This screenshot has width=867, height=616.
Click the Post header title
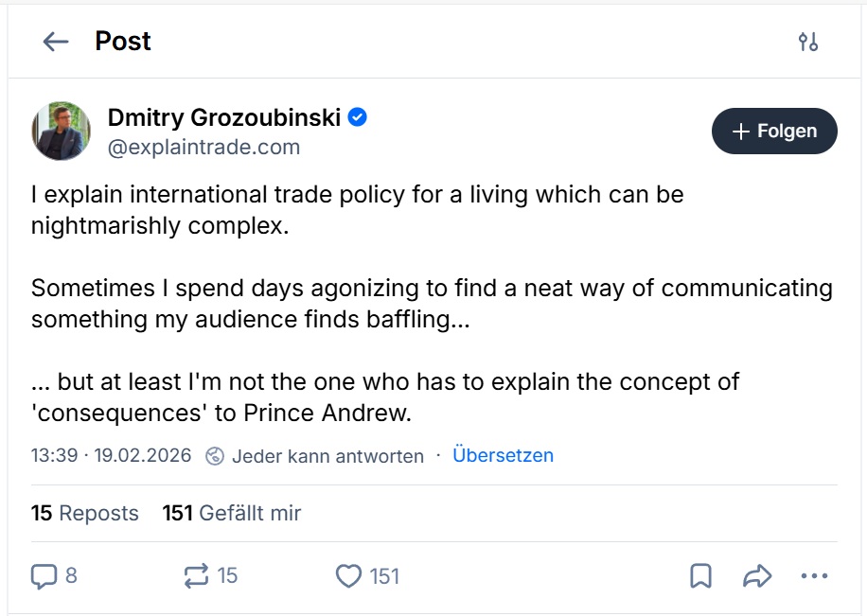pos(123,42)
